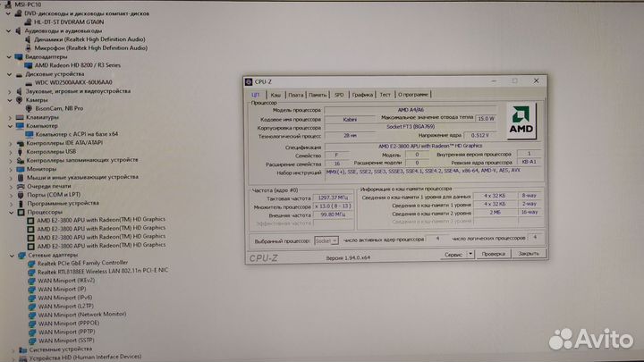Open the selected processor Socket dropdown
The height and width of the screenshot is (362, 644).
(x=326, y=241)
